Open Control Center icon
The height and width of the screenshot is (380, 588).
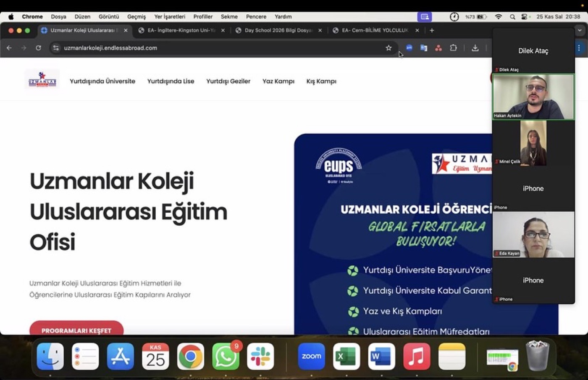click(525, 17)
